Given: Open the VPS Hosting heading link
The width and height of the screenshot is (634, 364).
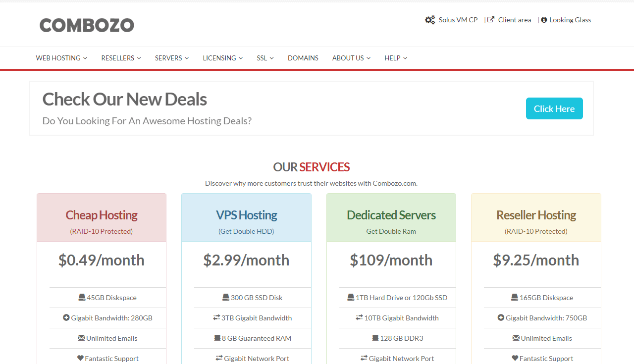Looking at the screenshot, I should coord(246,215).
